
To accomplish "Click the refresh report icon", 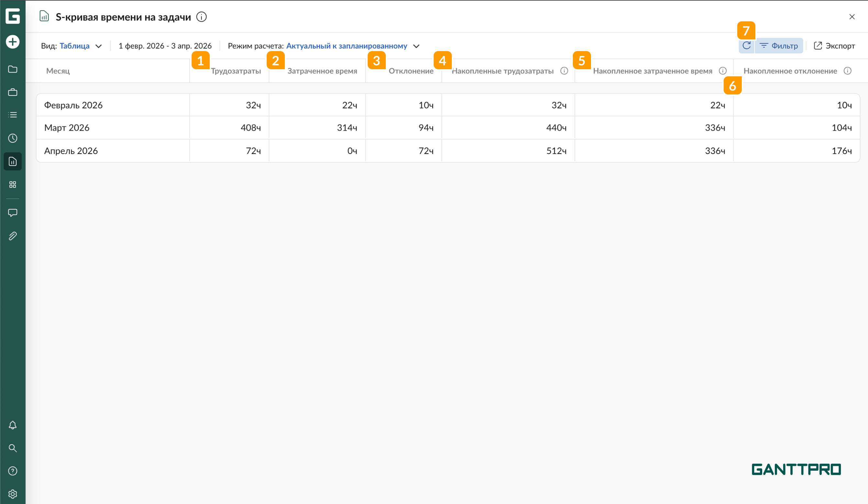I will point(746,46).
